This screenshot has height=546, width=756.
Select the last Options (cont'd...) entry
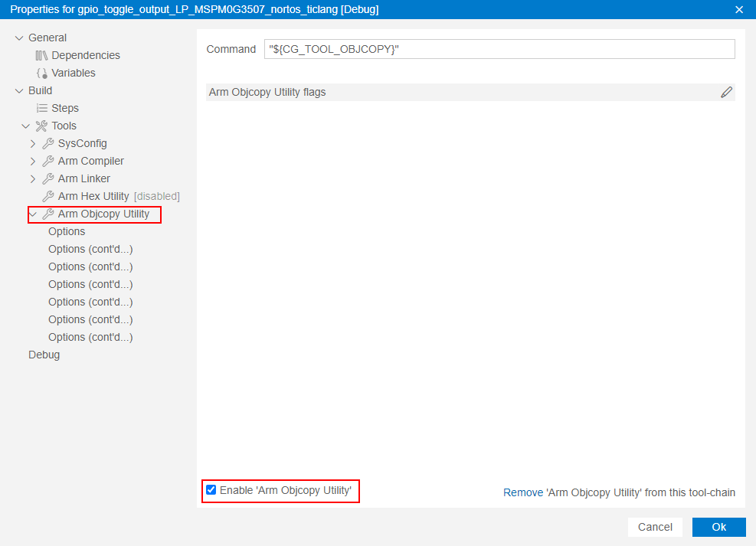tap(90, 338)
